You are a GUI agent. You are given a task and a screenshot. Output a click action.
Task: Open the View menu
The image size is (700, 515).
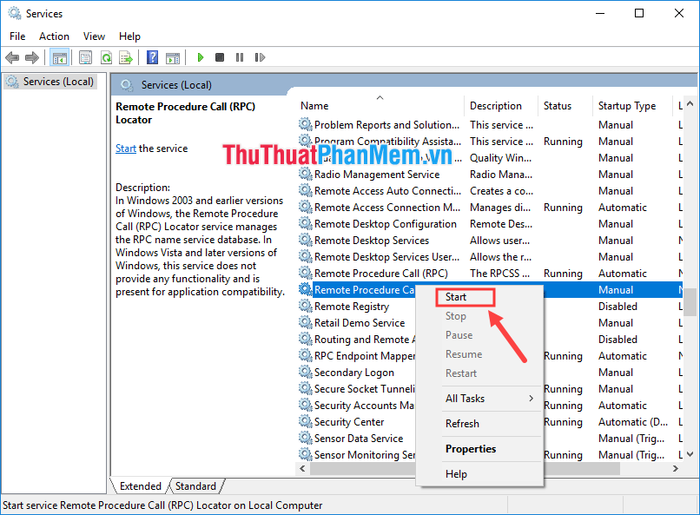(95, 36)
